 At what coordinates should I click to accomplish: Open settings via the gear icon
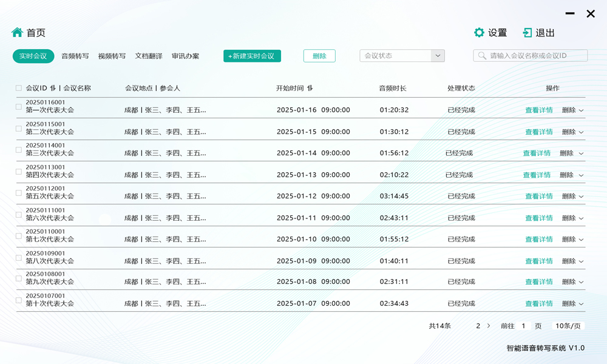[x=479, y=33]
